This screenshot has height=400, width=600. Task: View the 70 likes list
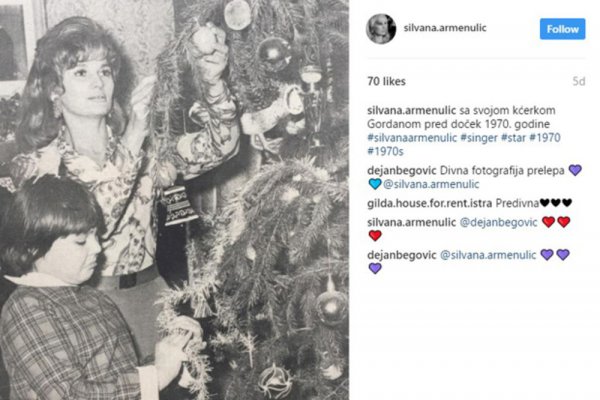pos(386,81)
